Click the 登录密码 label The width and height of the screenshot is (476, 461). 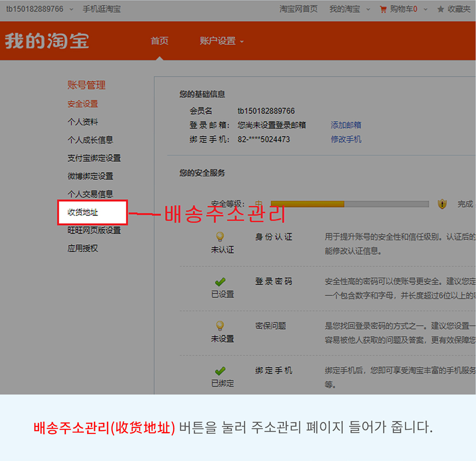click(273, 281)
